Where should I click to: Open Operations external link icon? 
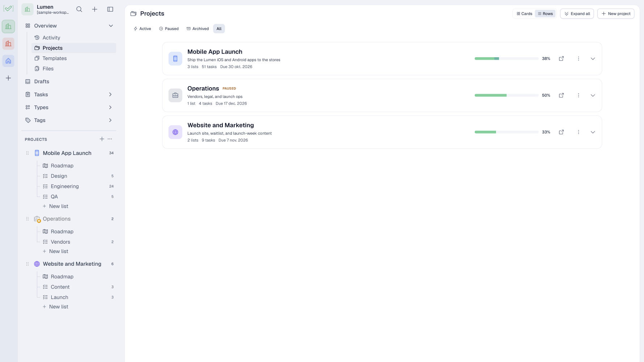coord(561,96)
